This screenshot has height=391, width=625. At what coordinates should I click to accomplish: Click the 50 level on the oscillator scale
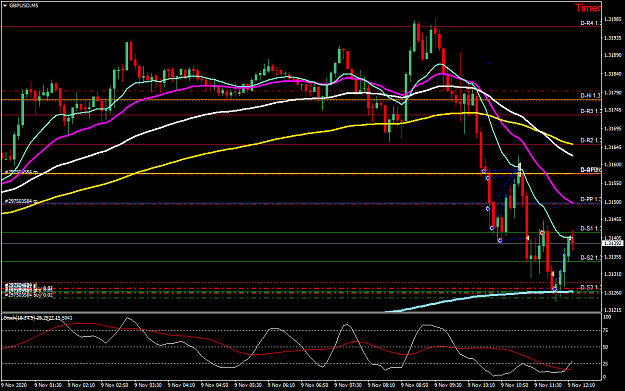coord(605,347)
